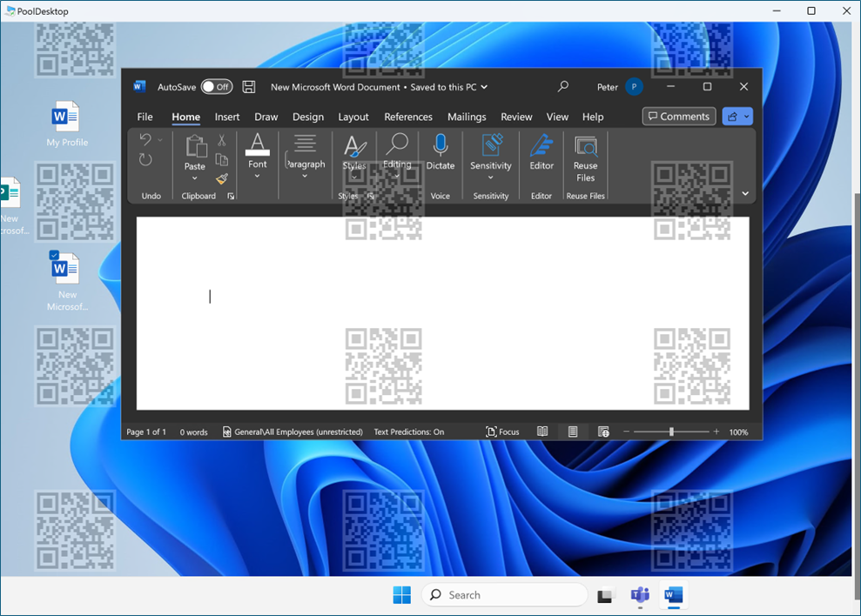
Task: Open Task View on taskbar
Action: [x=605, y=595]
